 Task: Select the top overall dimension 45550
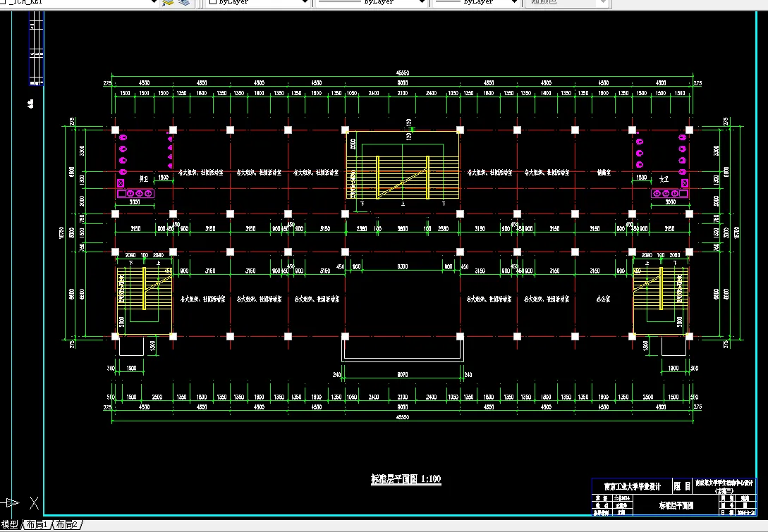403,73
